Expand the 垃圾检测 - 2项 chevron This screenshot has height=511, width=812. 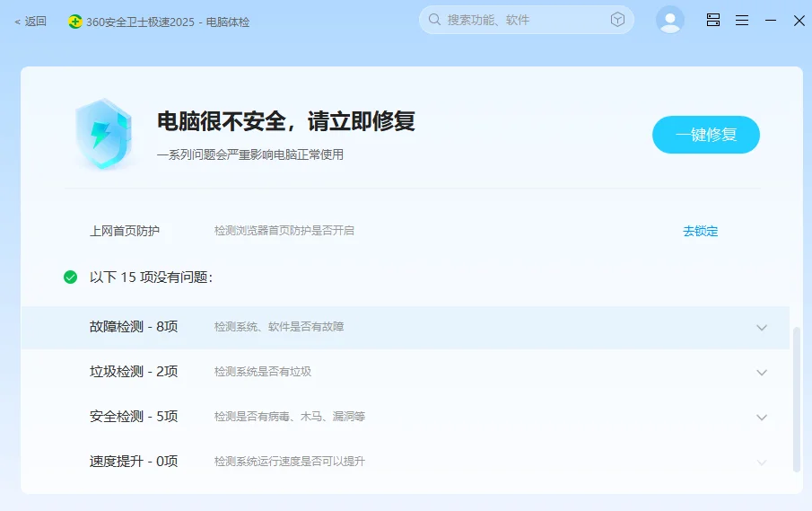tap(761, 373)
